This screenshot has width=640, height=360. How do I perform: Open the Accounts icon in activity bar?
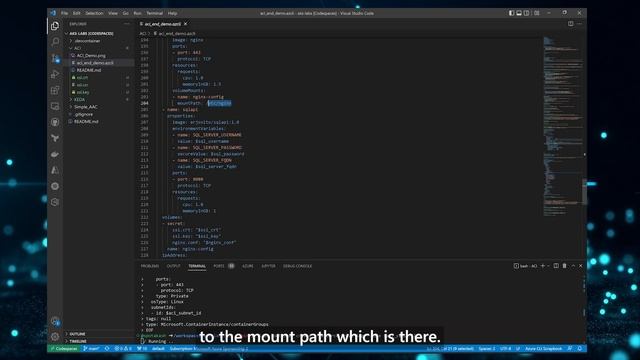55,321
